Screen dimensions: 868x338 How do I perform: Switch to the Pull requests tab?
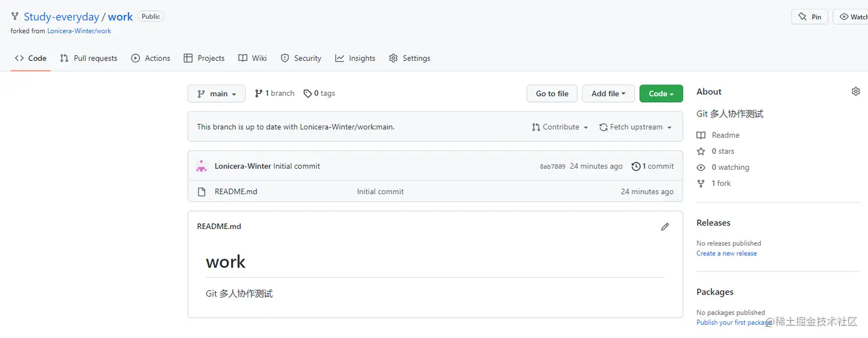(x=89, y=59)
